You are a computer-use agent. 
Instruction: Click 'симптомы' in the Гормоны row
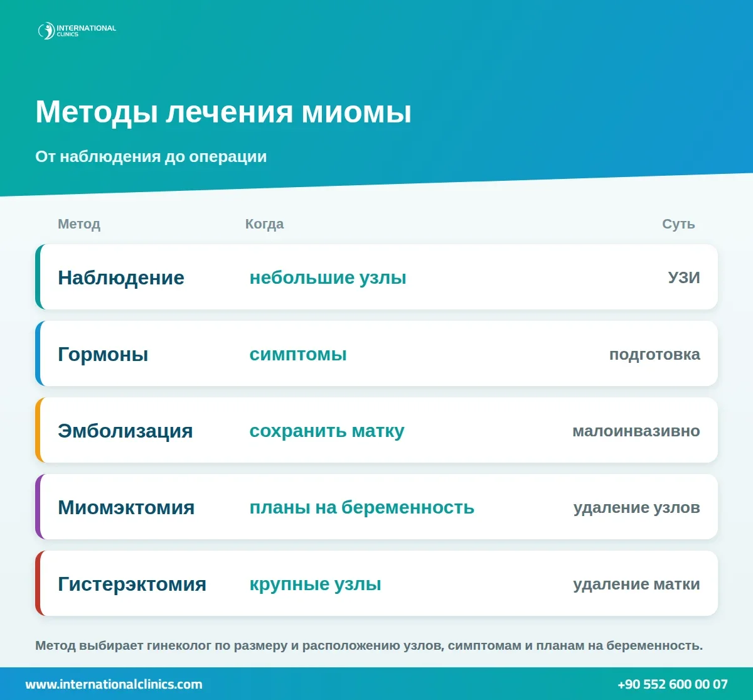point(298,354)
